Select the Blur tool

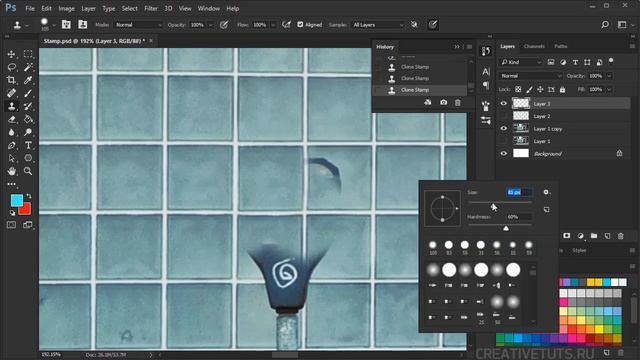[x=11, y=132]
